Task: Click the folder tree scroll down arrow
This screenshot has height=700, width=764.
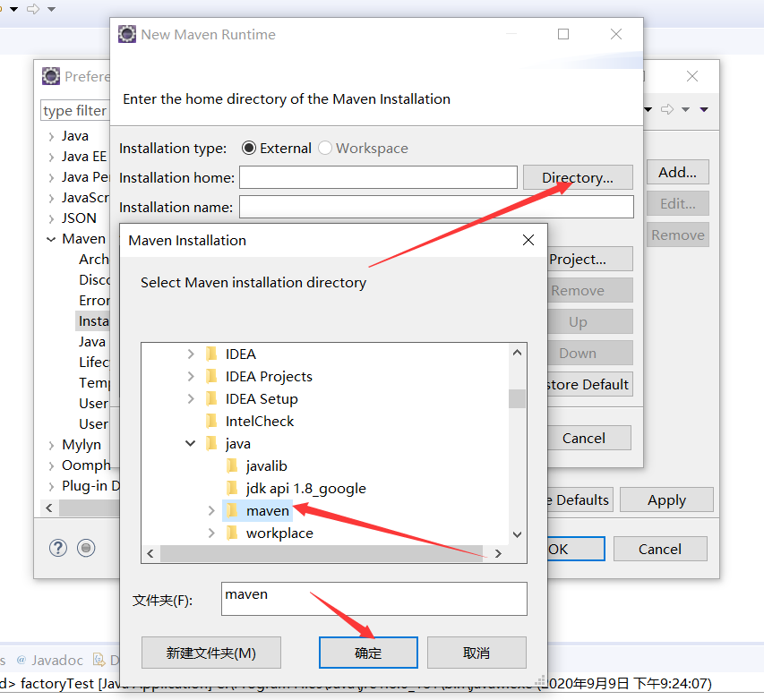Action: (517, 534)
